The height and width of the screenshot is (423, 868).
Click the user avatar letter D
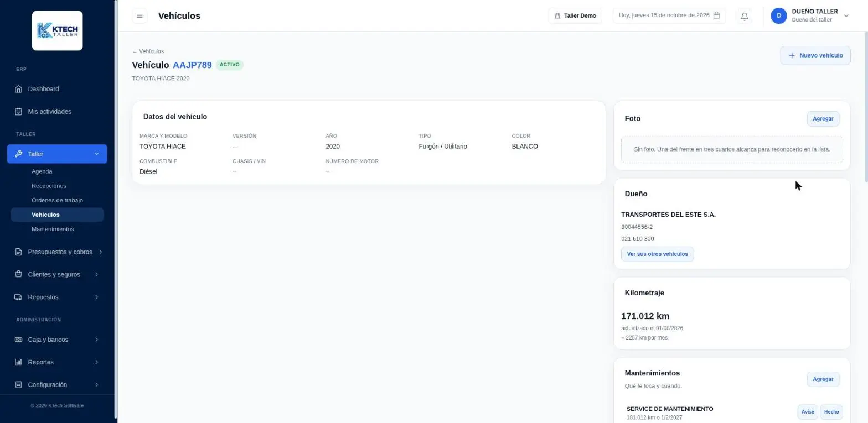point(779,15)
